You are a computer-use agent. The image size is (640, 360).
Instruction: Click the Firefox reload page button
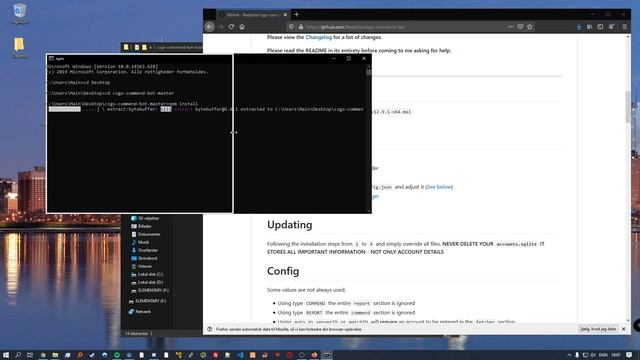click(x=231, y=27)
